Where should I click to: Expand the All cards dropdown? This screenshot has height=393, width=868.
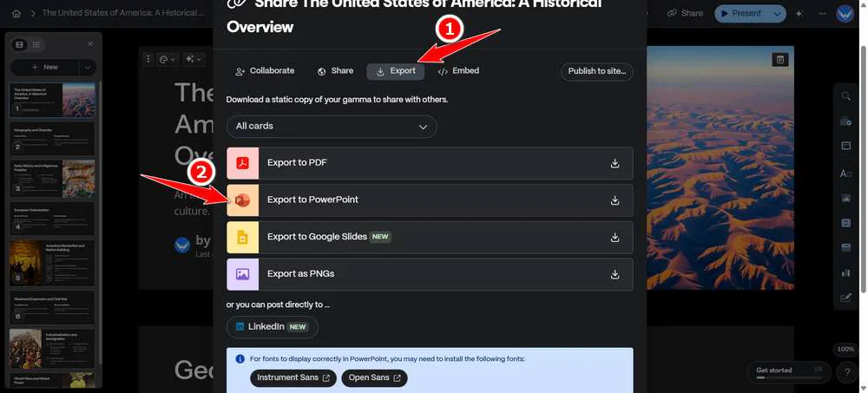(331, 127)
